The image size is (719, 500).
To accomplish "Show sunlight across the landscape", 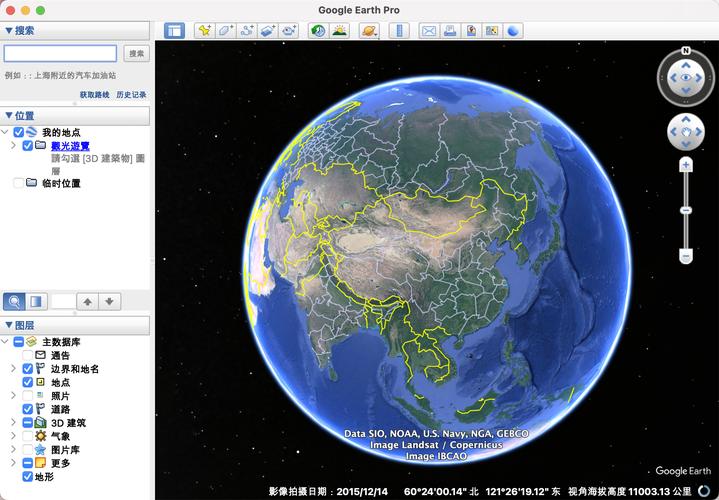I will (x=339, y=31).
